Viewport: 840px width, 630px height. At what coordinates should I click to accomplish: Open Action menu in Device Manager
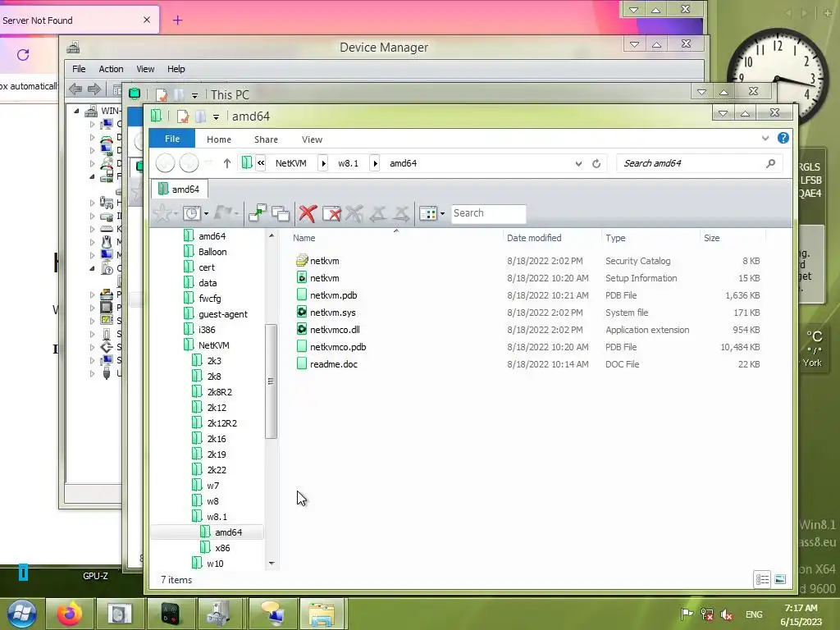click(x=111, y=69)
